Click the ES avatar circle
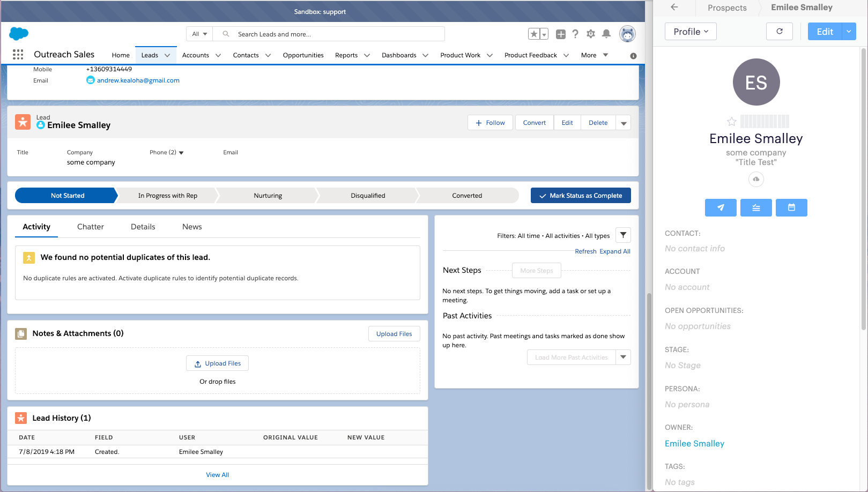Image resolution: width=868 pixels, height=492 pixels. point(756,82)
